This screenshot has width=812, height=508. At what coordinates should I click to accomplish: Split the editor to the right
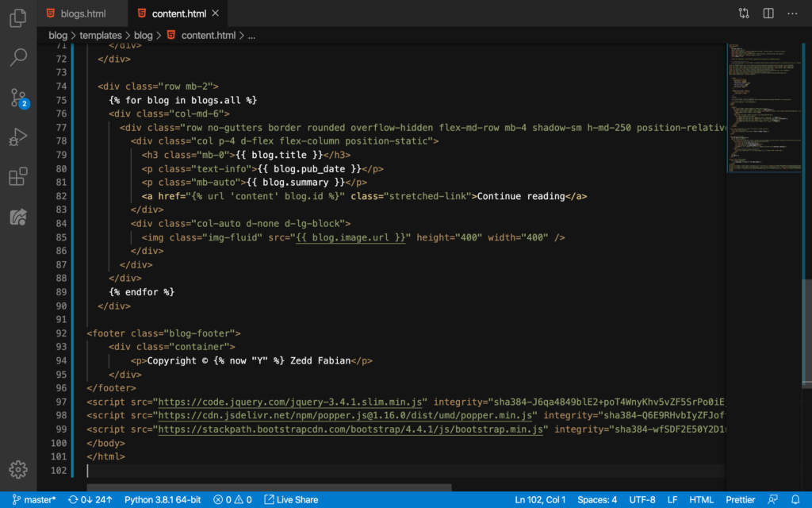coord(768,13)
